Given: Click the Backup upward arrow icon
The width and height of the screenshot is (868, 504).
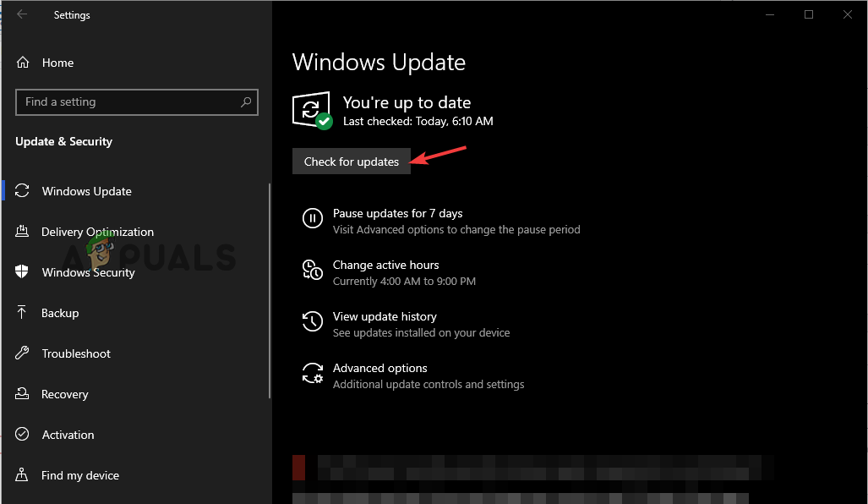Looking at the screenshot, I should point(22,312).
